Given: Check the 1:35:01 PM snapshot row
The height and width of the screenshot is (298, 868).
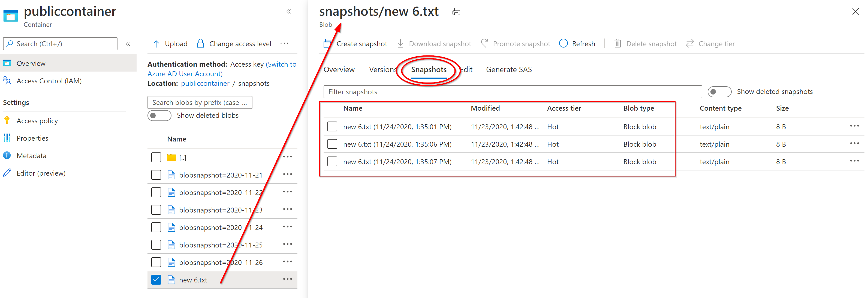Looking at the screenshot, I should (x=332, y=126).
